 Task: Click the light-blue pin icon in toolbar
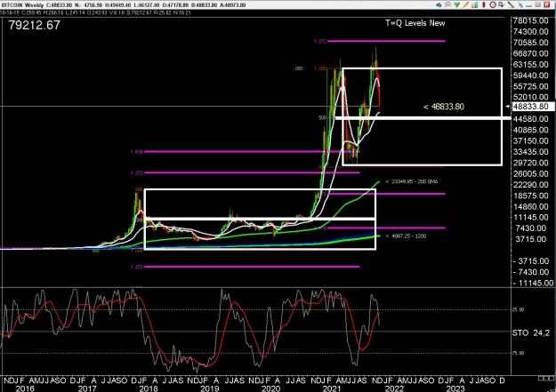pyautogui.click(x=520, y=5)
